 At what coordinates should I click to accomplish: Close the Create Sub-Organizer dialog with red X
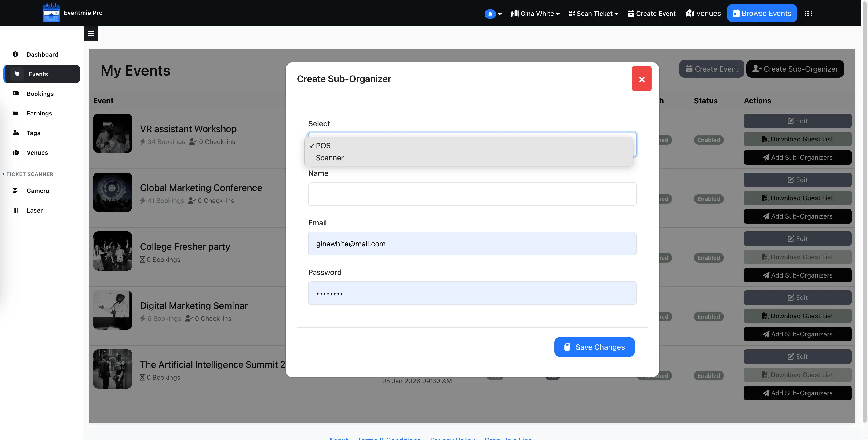point(641,79)
